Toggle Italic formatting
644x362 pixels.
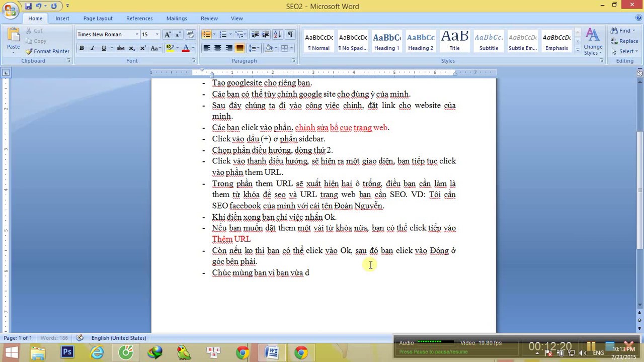(93, 48)
